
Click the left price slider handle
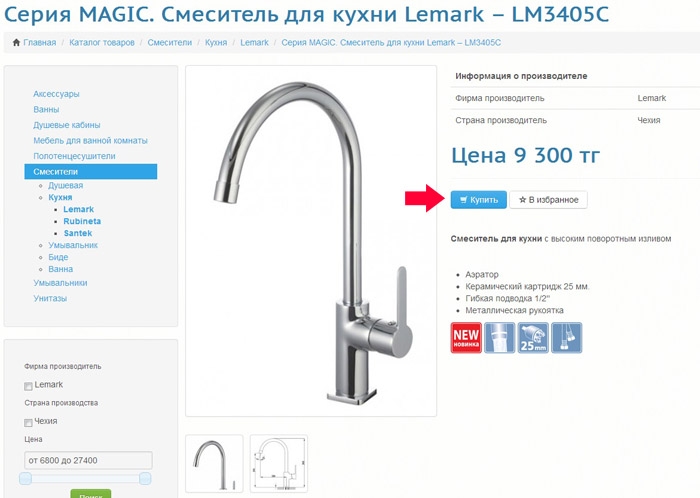[25, 479]
